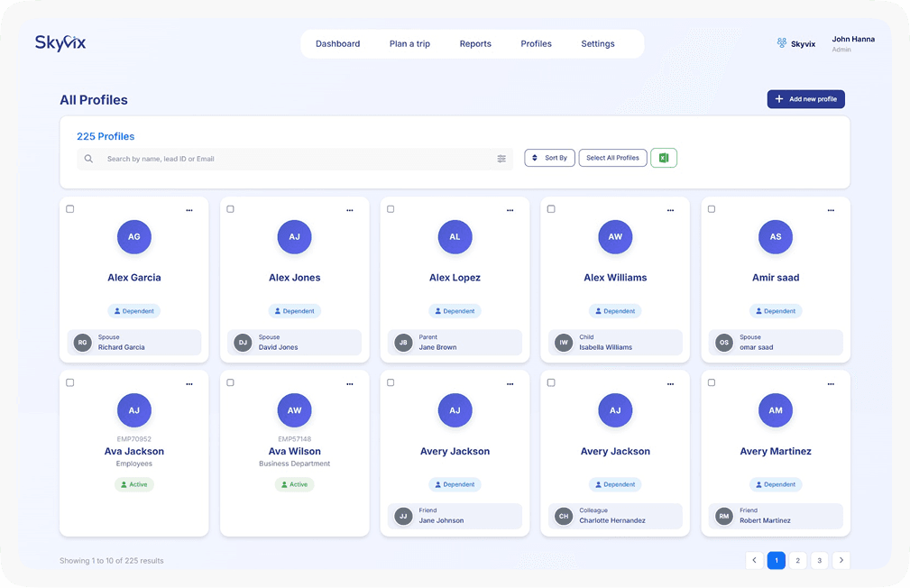Open the options menu on Alex Lopez card
The height and width of the screenshot is (588, 910).
coord(510,209)
